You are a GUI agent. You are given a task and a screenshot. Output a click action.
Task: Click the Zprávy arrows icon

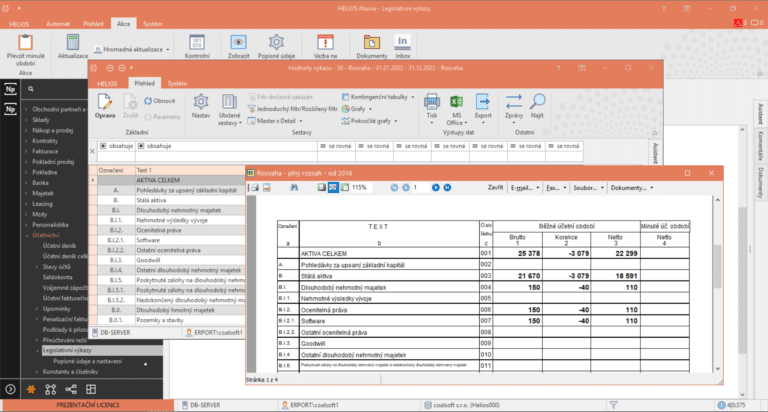point(513,101)
